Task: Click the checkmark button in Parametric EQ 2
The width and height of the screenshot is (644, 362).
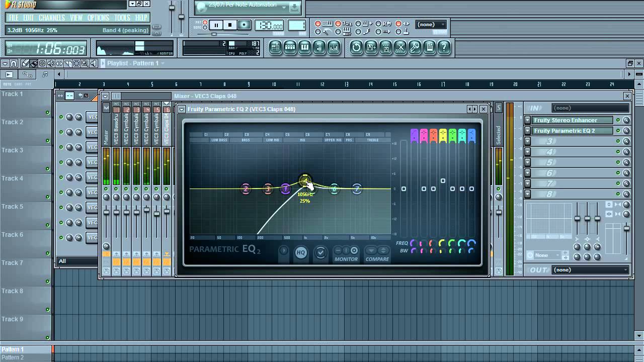Action: (320, 252)
